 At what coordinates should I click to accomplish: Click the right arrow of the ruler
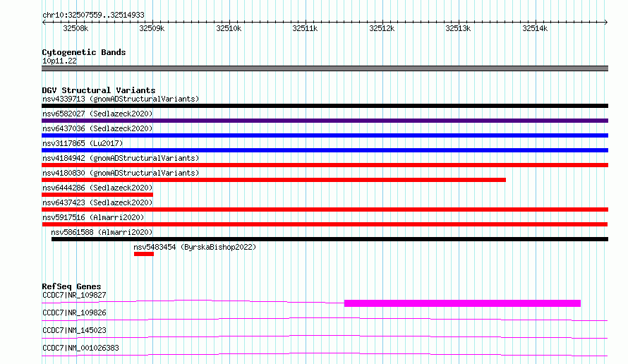click(x=605, y=22)
